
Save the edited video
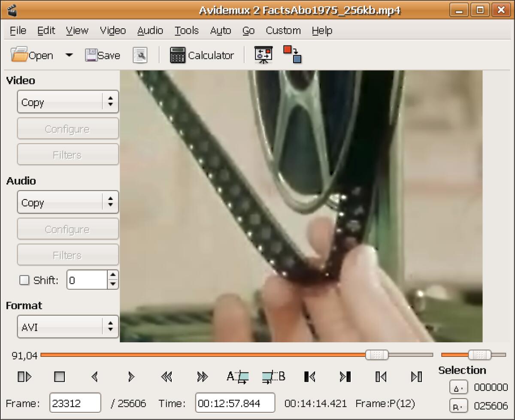pos(102,55)
